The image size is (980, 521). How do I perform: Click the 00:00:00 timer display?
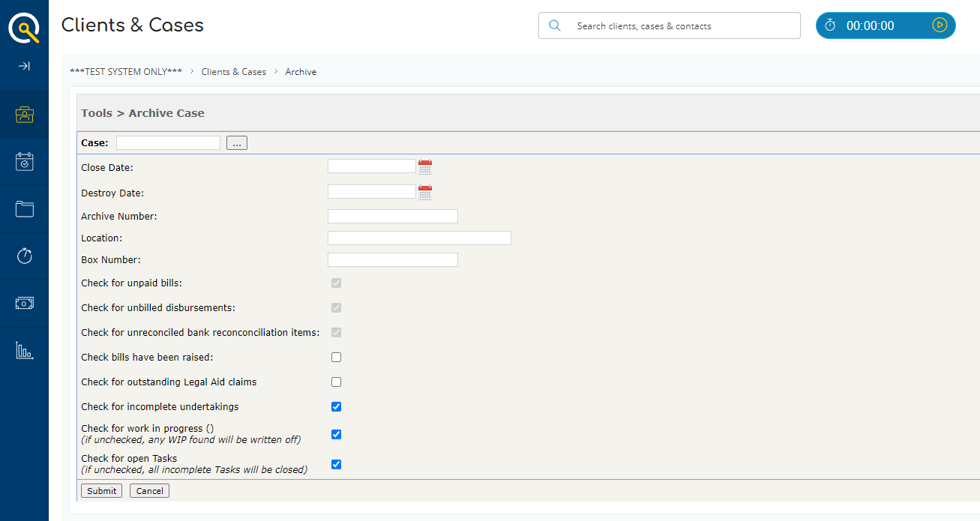click(871, 25)
